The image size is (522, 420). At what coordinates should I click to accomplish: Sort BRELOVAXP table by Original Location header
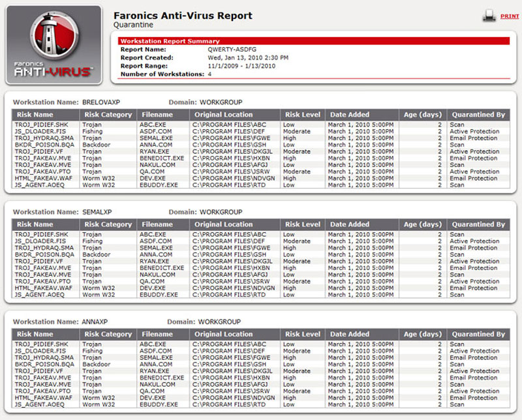222,115
